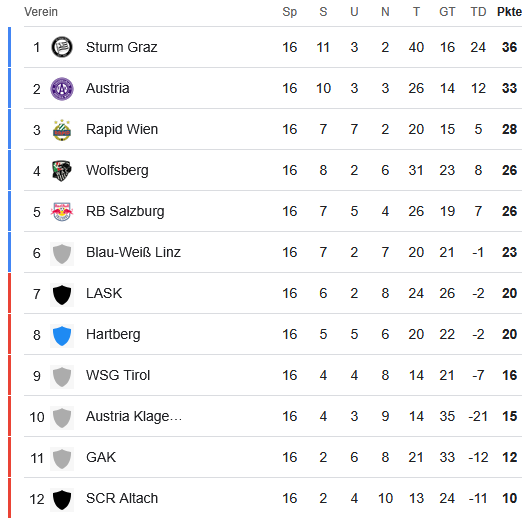Click the Verein column header
This screenshot has width=522, height=523.
(x=41, y=12)
